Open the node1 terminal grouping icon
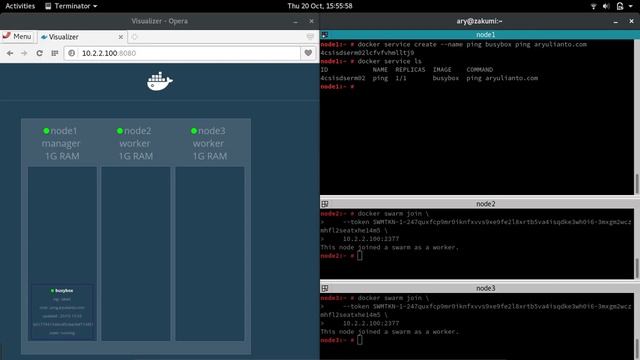Viewport: 640px width, 360px height. point(324,35)
